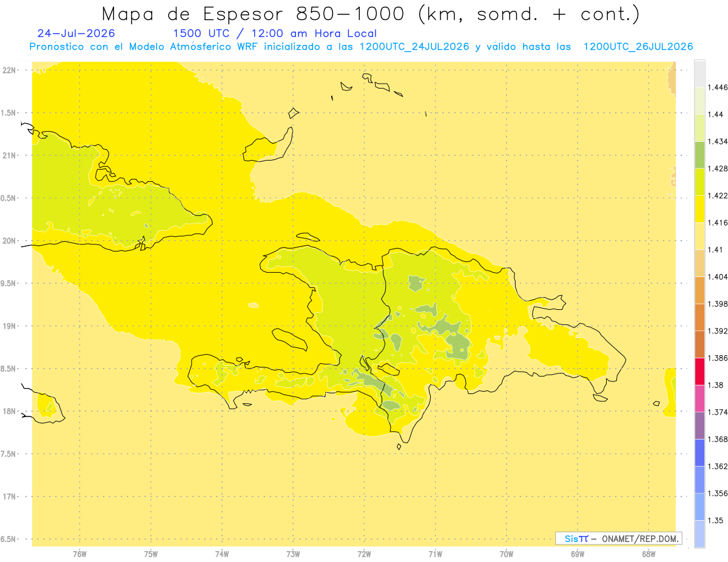728x562 pixels.
Task: Click the legend value 1.392
Action: (718, 331)
